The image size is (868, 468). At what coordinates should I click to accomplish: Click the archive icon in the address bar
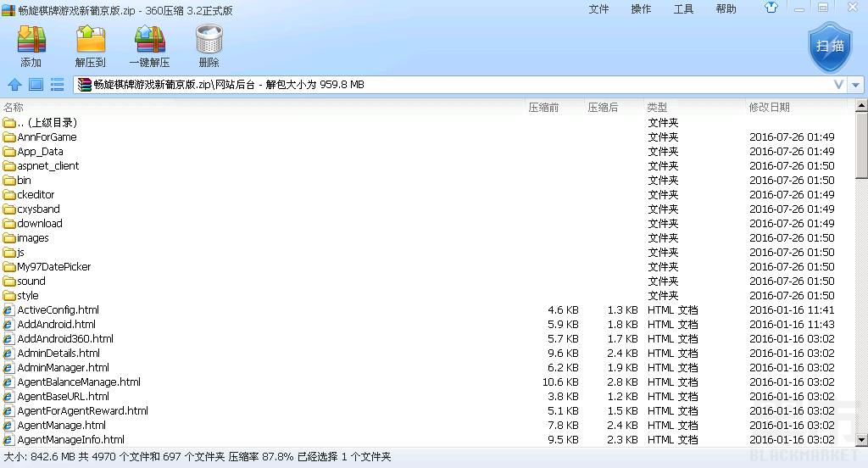tap(84, 84)
